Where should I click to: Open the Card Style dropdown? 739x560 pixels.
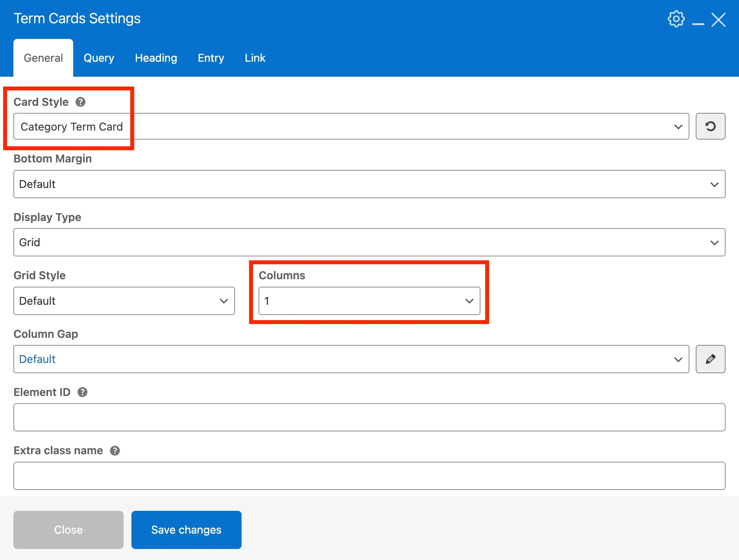point(351,126)
